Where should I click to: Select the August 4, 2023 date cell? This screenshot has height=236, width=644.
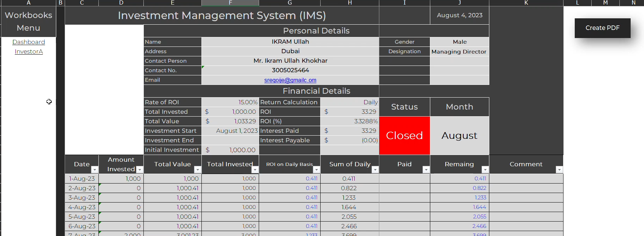tap(459, 15)
